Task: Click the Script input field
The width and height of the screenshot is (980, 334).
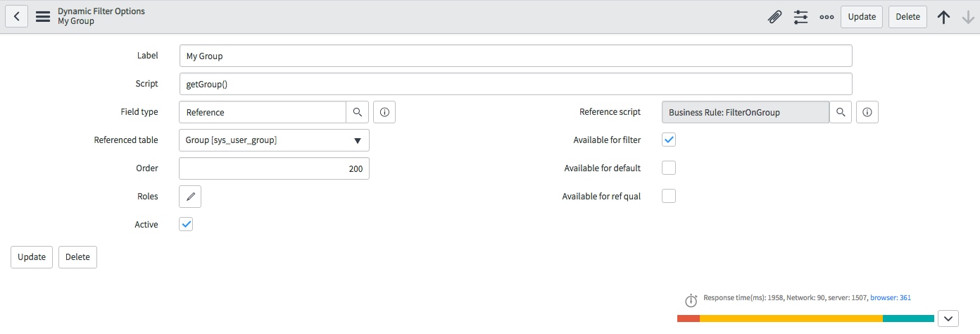Action: pos(515,84)
